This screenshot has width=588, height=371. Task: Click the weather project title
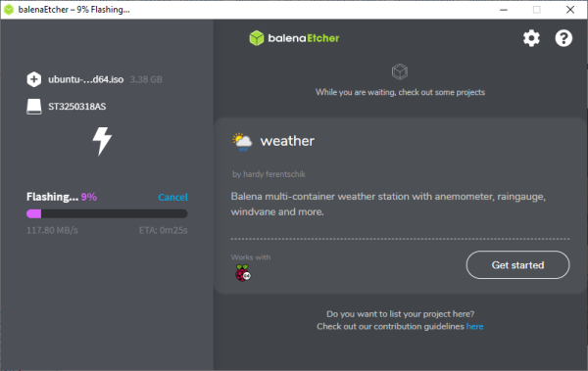click(x=287, y=141)
